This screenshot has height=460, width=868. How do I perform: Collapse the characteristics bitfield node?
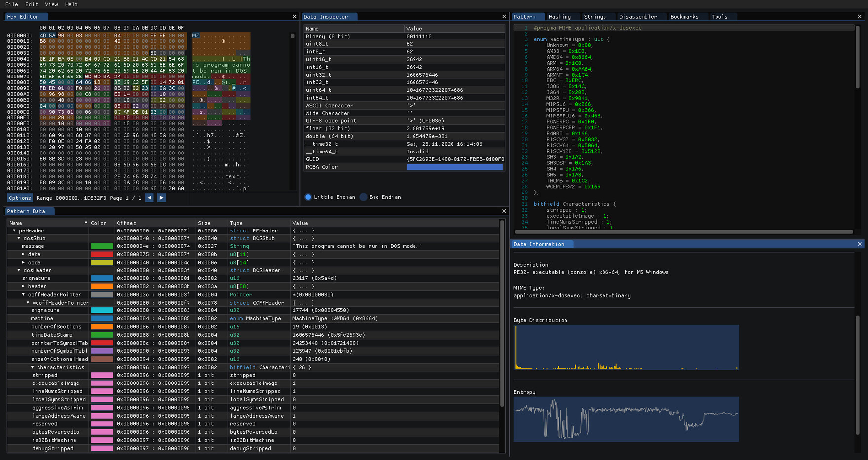33,367
